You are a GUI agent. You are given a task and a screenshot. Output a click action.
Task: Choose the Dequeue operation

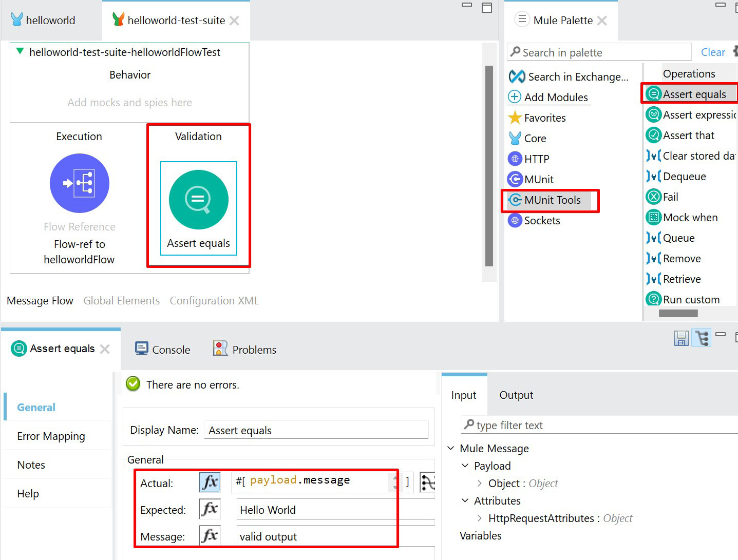pyautogui.click(x=676, y=177)
